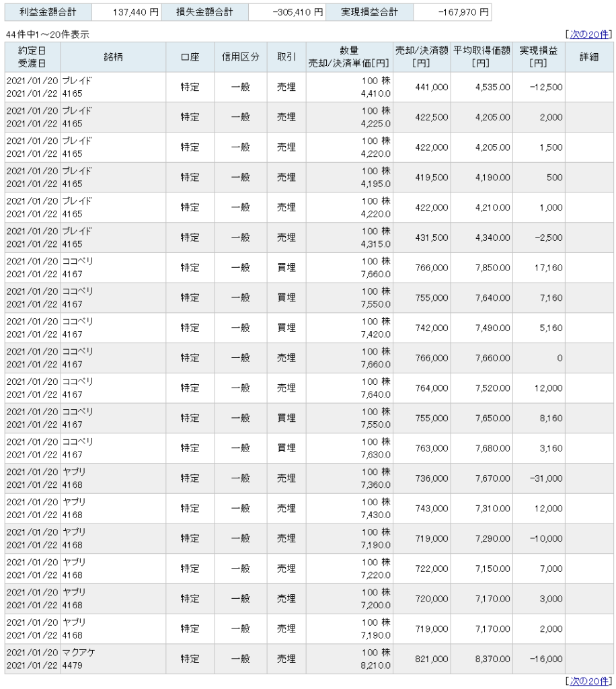Select the 44件中1～20件表示 count text

tap(48, 34)
